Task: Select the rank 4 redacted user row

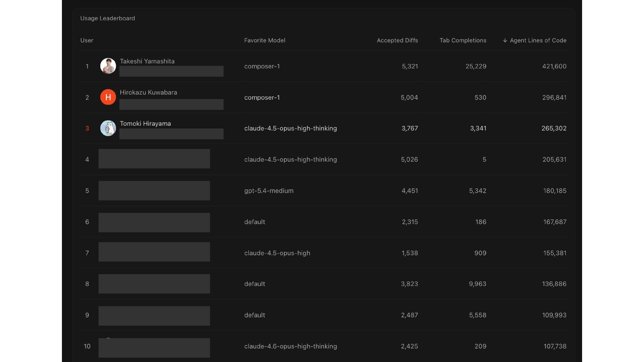Action: pyautogui.click(x=154, y=159)
